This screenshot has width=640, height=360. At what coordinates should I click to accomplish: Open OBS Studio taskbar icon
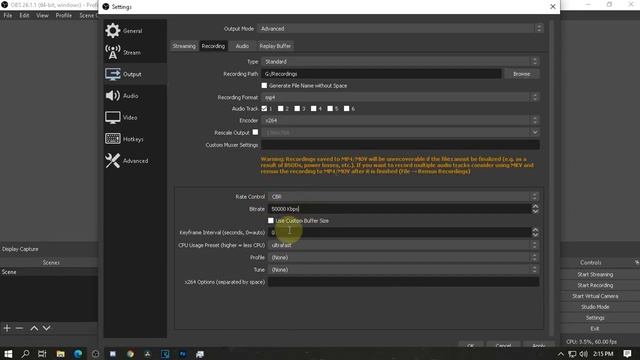click(95, 354)
